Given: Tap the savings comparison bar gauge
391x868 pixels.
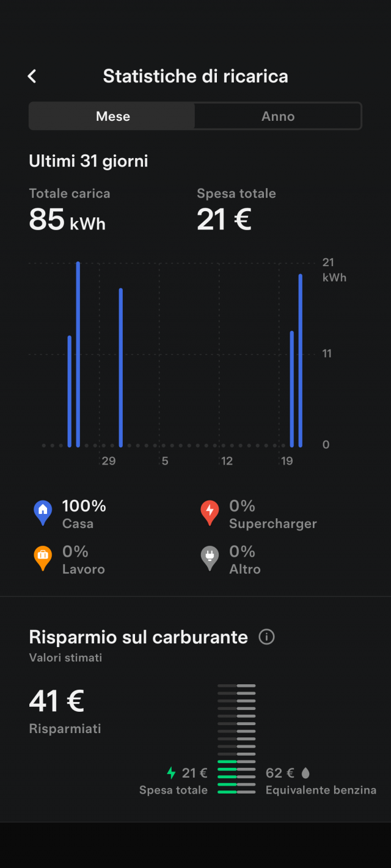Looking at the screenshot, I should pos(236,739).
